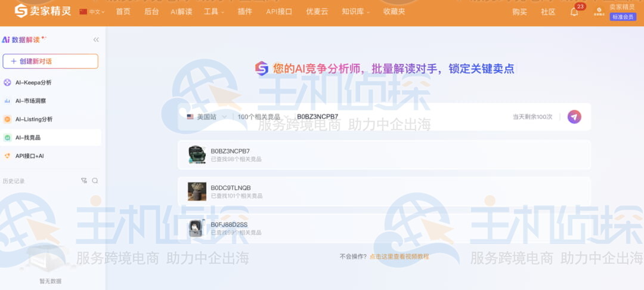Viewport: 644px width, 290px height.
Task: Open the 美国站 marketplace dropdown
Action: (206, 117)
